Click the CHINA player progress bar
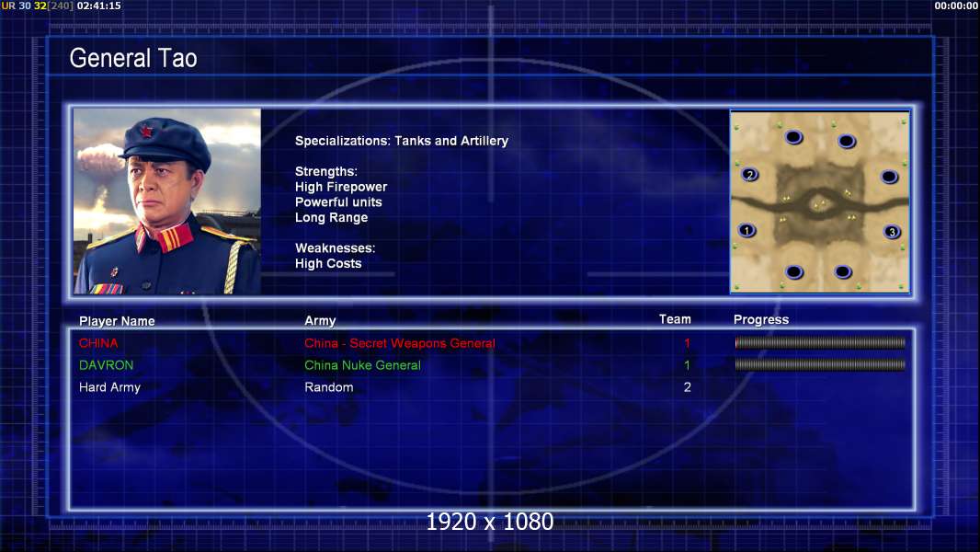 coord(820,342)
